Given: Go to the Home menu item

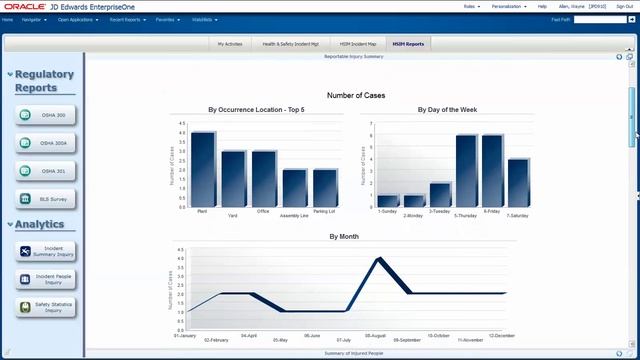Looking at the screenshot, I should [x=7, y=20].
